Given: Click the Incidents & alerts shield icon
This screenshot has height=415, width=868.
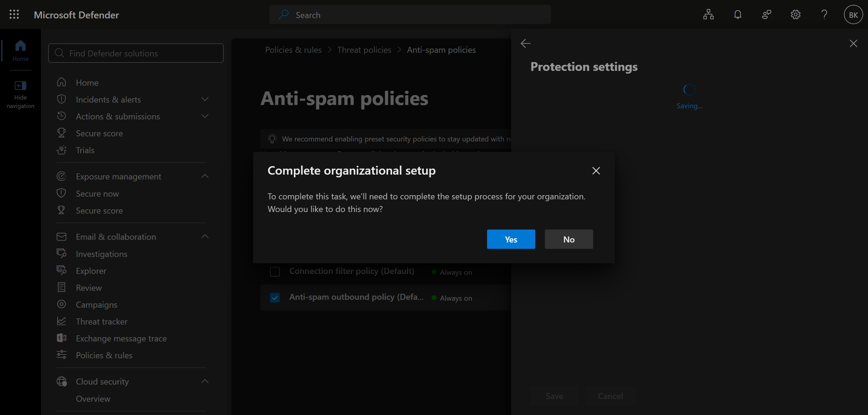Looking at the screenshot, I should pos(61,99).
